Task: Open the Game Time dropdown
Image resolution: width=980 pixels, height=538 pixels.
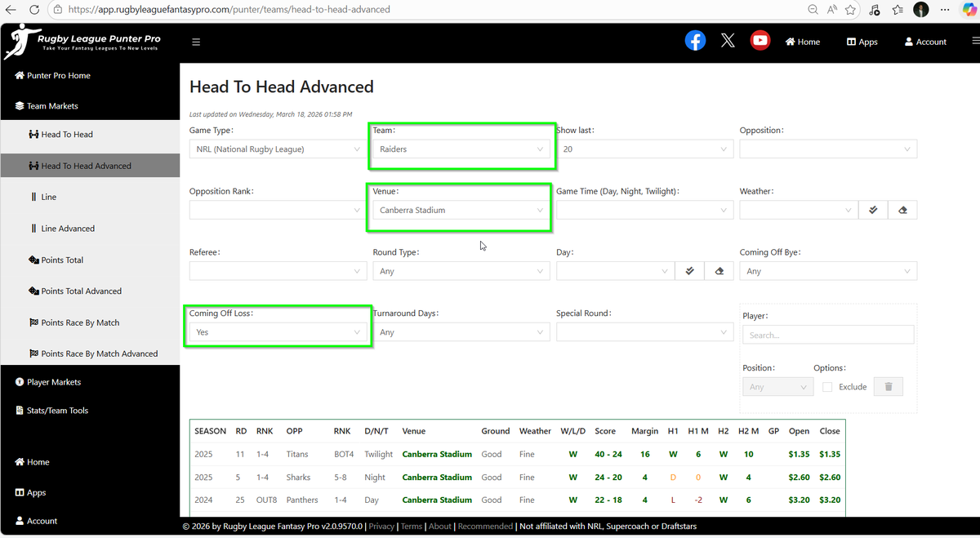Action: pyautogui.click(x=644, y=210)
